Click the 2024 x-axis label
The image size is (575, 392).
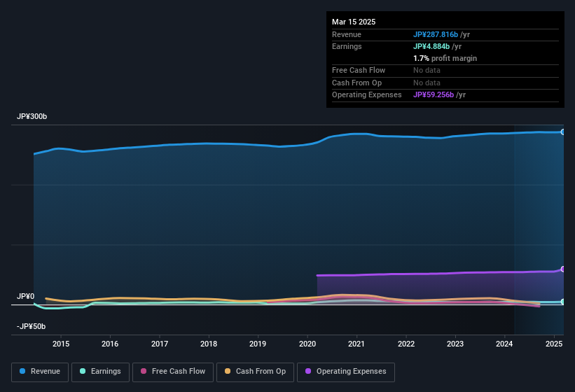click(x=504, y=344)
